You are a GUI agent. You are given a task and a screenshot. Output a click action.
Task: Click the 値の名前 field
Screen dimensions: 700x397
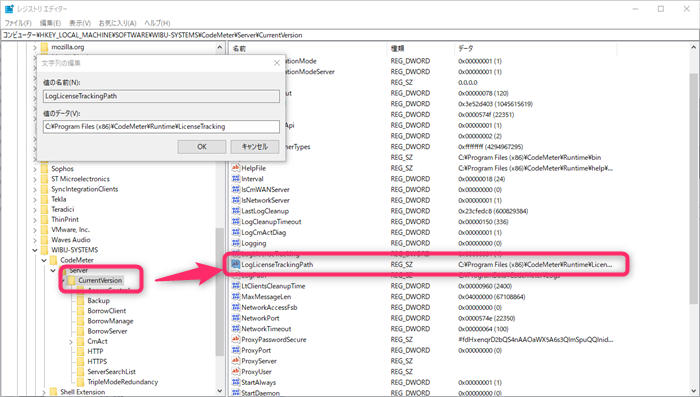pos(162,96)
